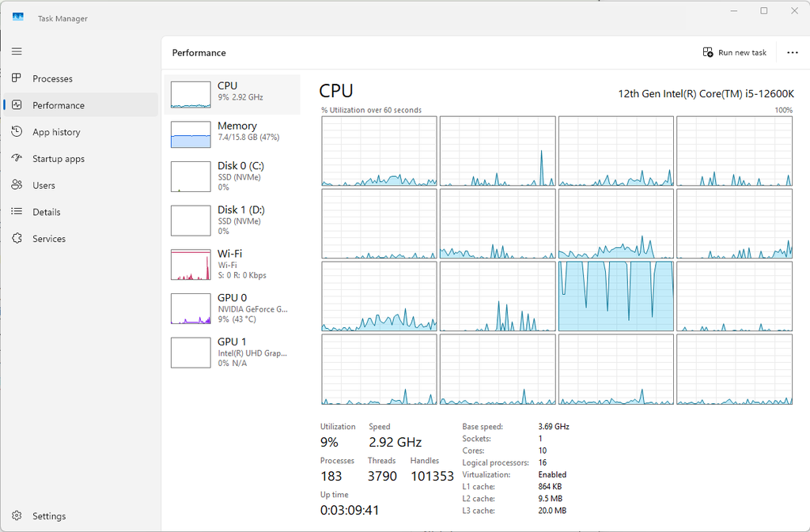Select the Performance page label

59,105
